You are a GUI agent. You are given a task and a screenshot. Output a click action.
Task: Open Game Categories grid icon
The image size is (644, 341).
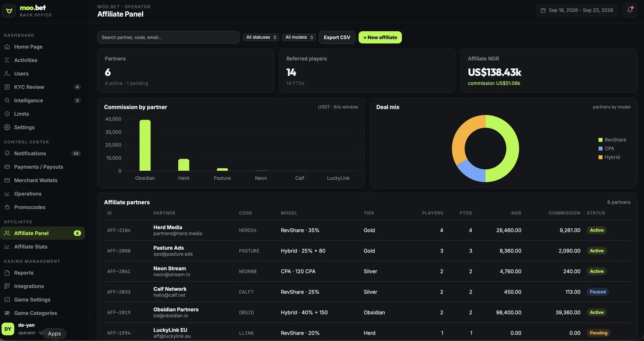coord(7,313)
